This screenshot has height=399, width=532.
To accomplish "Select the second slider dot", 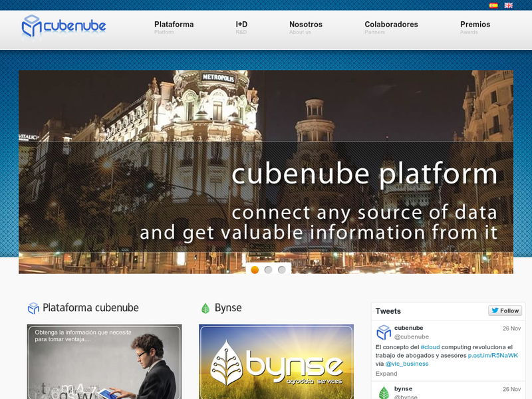I will click(268, 270).
